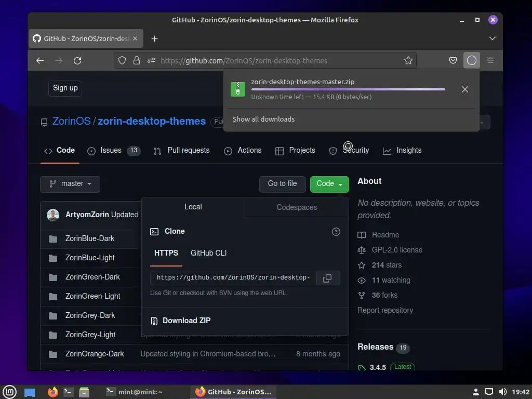Open the GPL-2.0 license link
The height and width of the screenshot is (399, 532).
click(390, 250)
